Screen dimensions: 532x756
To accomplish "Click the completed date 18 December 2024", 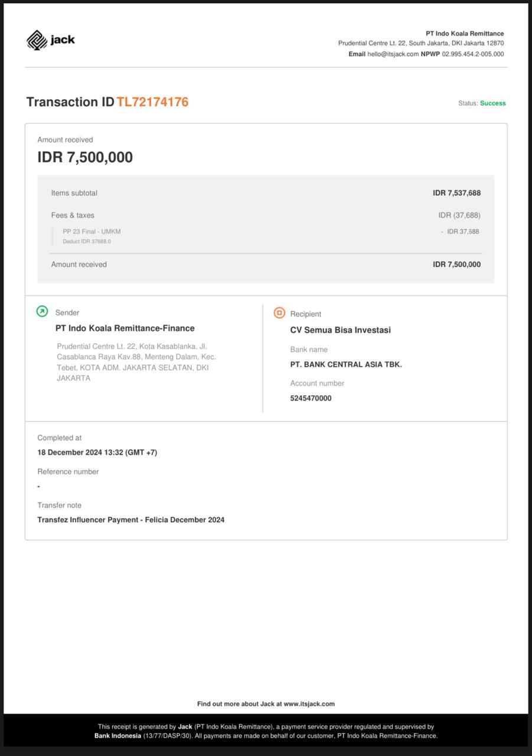I will pyautogui.click(x=97, y=452).
